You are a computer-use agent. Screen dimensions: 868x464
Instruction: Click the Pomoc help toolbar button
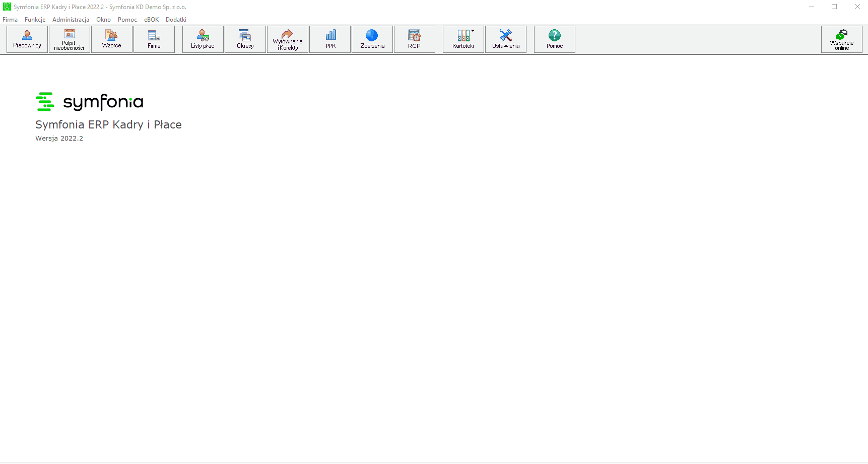coord(555,39)
